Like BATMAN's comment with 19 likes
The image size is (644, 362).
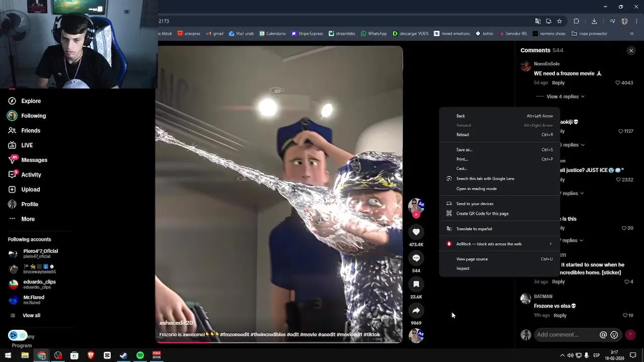(x=625, y=316)
